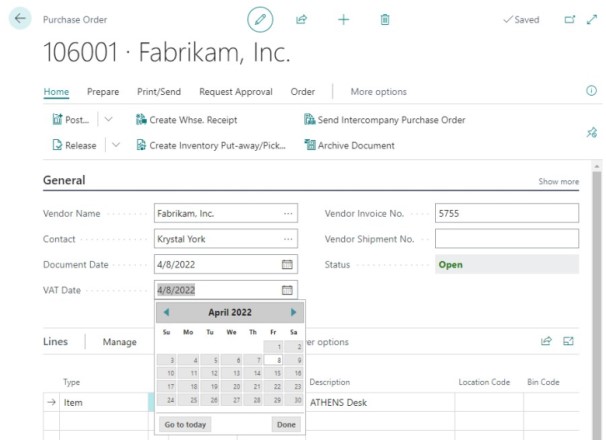This screenshot has width=606, height=440.
Task: Expand the Release dropdown chevron
Action: pyautogui.click(x=116, y=145)
